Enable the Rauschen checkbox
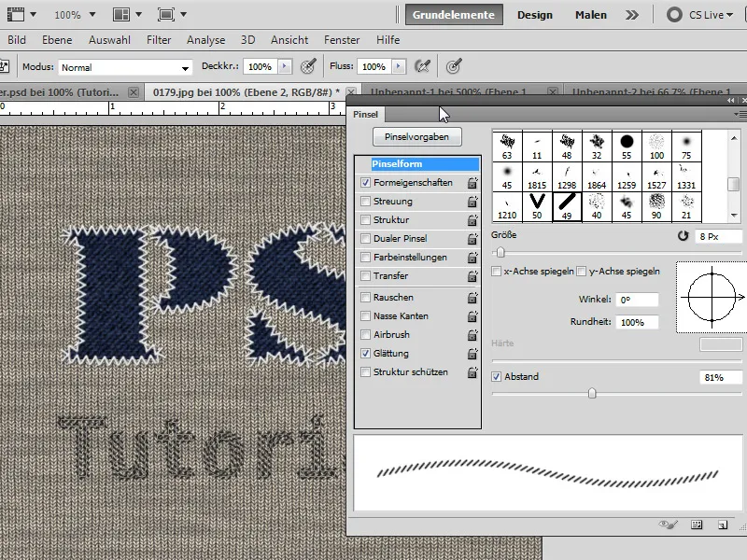Screen dimensions: 747x560 tap(365, 297)
